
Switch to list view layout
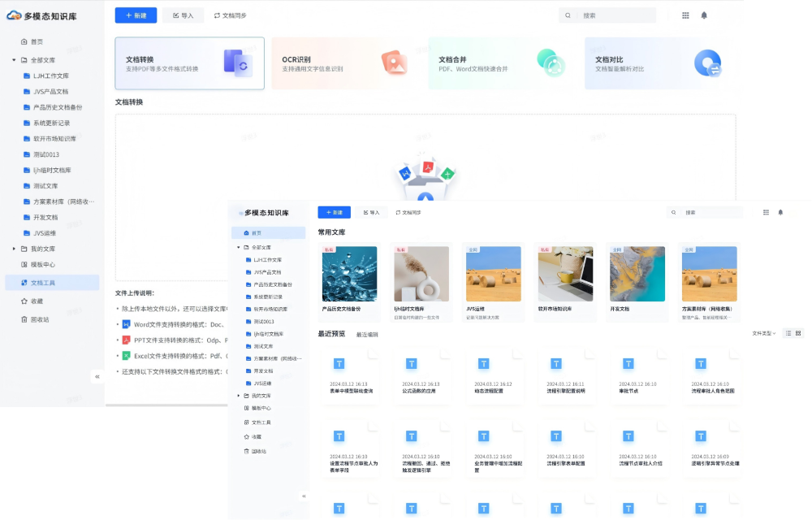[x=788, y=333]
